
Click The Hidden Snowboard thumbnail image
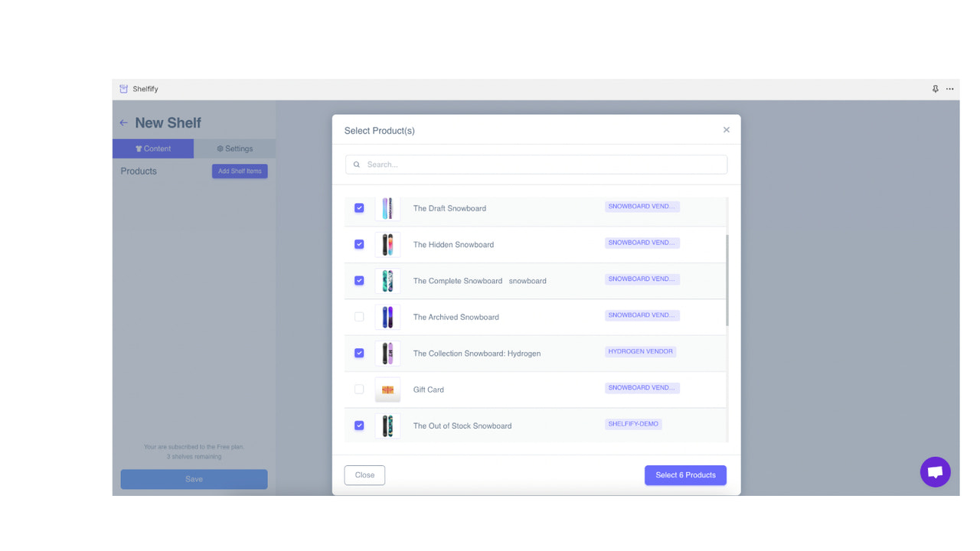(x=387, y=245)
